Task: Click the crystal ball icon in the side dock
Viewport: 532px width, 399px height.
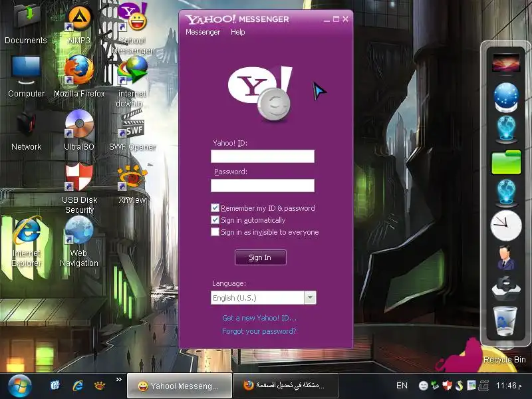Action: [506, 97]
